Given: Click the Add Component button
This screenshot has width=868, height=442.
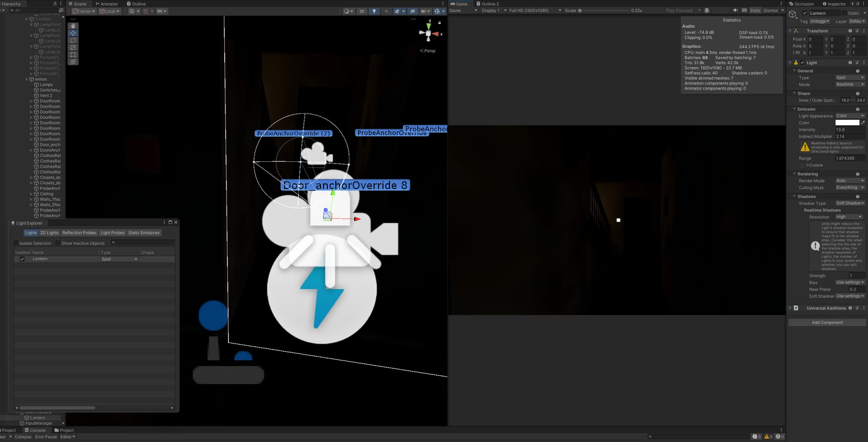Looking at the screenshot, I should [827, 322].
